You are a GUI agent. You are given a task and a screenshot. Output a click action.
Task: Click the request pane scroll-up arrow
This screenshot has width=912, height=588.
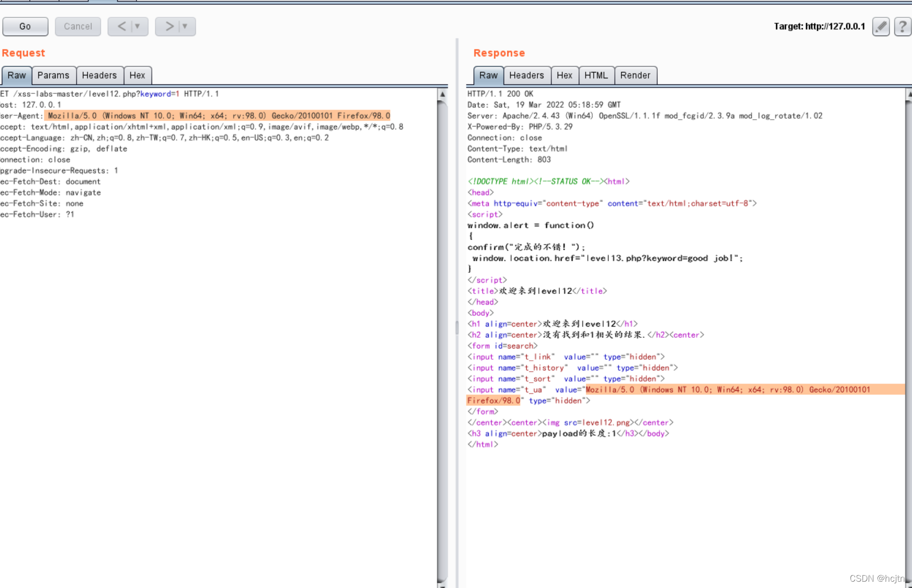[442, 94]
